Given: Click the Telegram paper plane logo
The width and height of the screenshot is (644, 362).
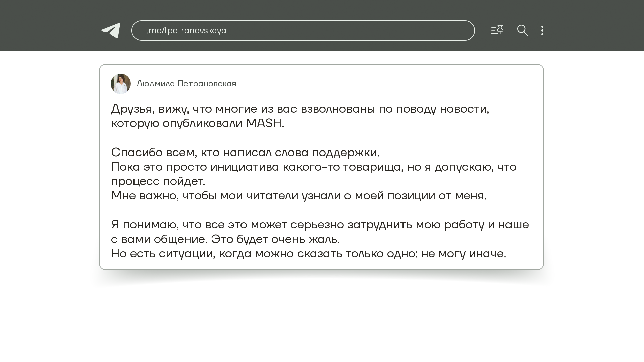Looking at the screenshot, I should pyautogui.click(x=111, y=31).
